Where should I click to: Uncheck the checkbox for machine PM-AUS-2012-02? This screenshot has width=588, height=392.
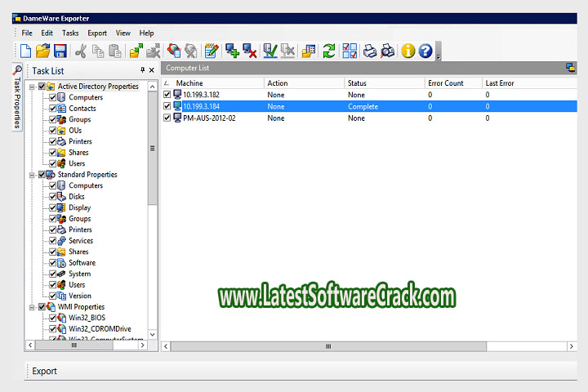[167, 118]
